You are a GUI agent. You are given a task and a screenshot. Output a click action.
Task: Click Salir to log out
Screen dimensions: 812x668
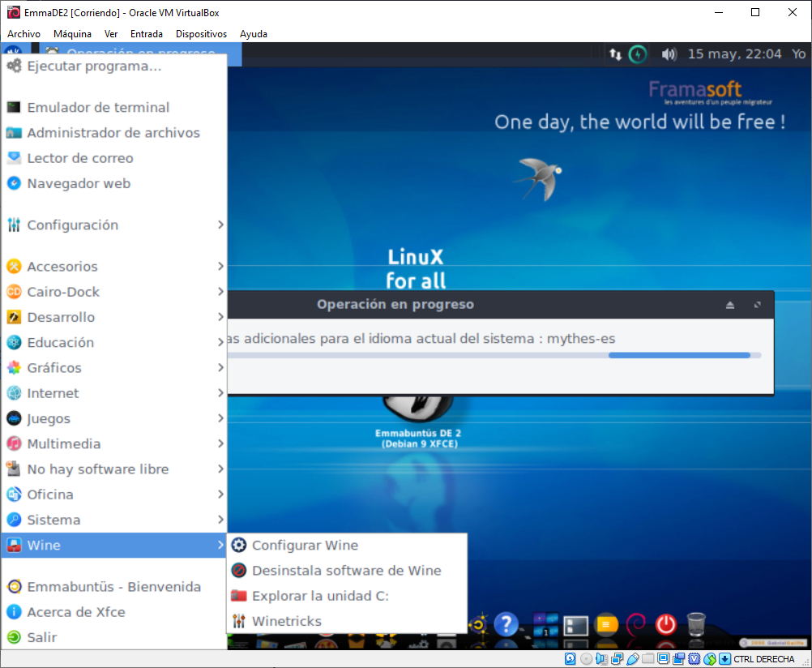pos(41,637)
